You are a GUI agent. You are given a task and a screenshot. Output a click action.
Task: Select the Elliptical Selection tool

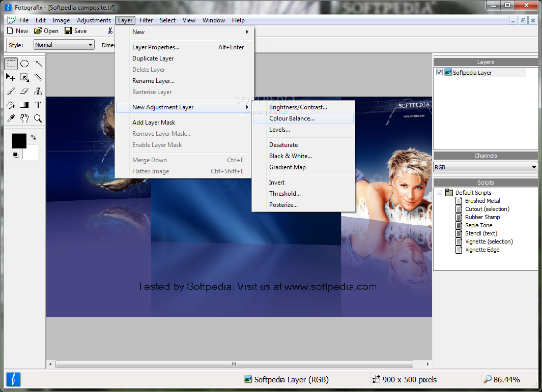coord(24,64)
